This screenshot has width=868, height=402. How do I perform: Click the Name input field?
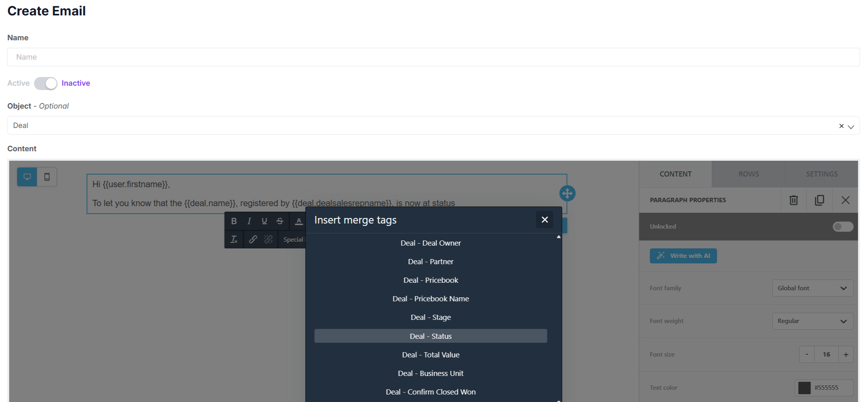coord(433,57)
